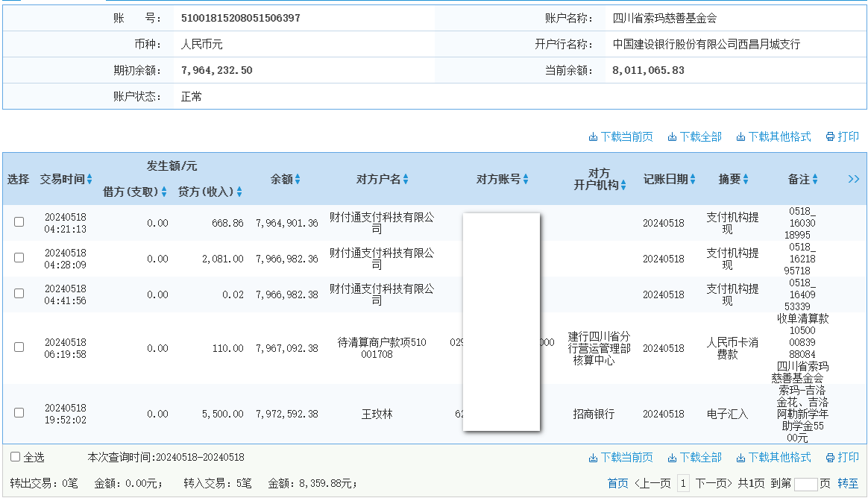868x498 pixels.
Task: Click top 打印 printer icon
Action: click(x=831, y=136)
